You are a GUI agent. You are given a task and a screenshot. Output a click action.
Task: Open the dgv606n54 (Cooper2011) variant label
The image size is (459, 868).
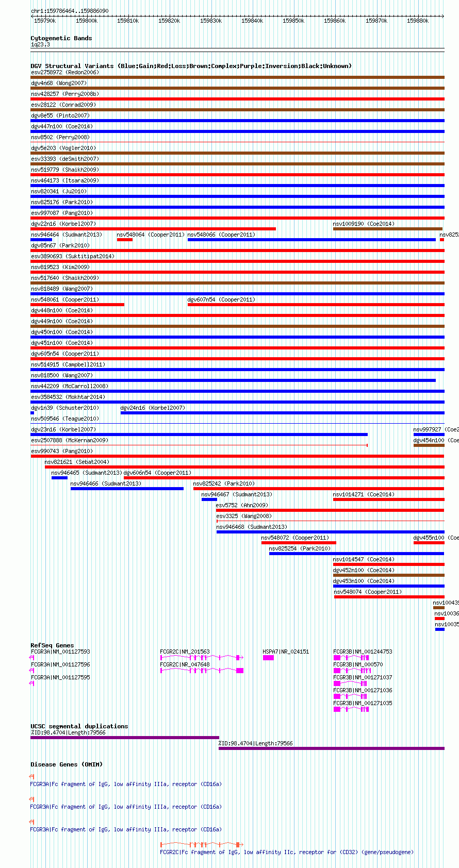pyautogui.click(x=157, y=473)
